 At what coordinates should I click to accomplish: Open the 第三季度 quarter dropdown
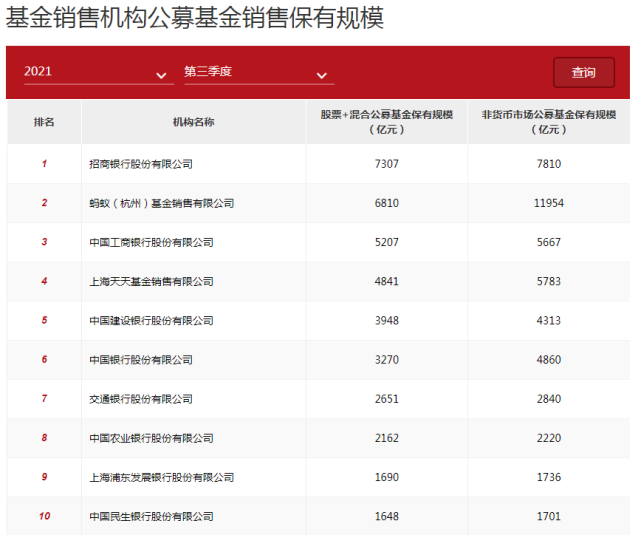[259, 72]
